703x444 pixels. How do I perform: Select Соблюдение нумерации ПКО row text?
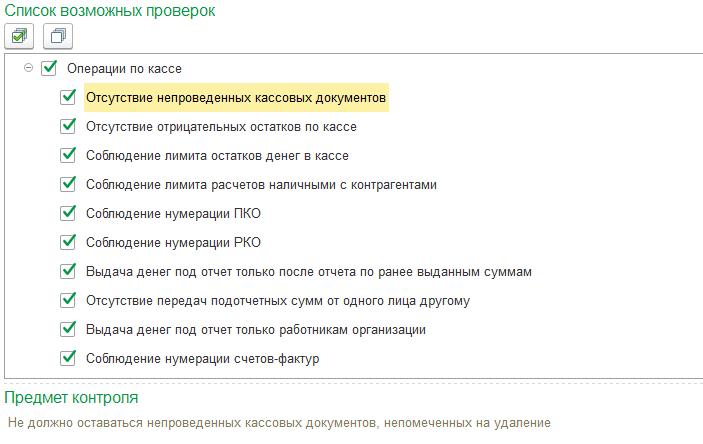[174, 214]
